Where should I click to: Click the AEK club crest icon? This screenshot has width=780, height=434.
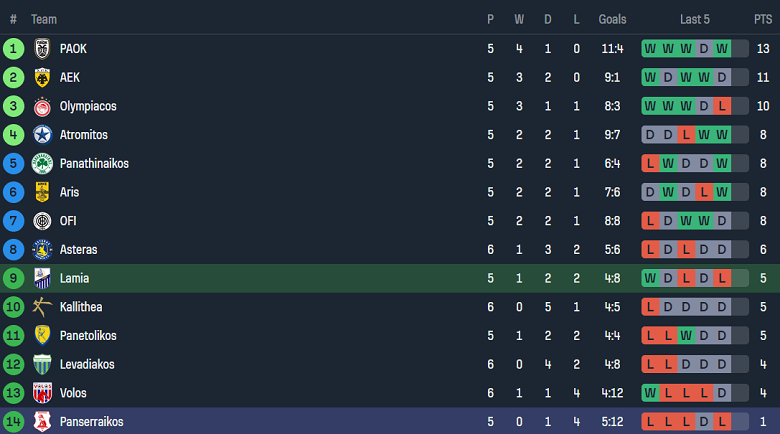point(42,77)
